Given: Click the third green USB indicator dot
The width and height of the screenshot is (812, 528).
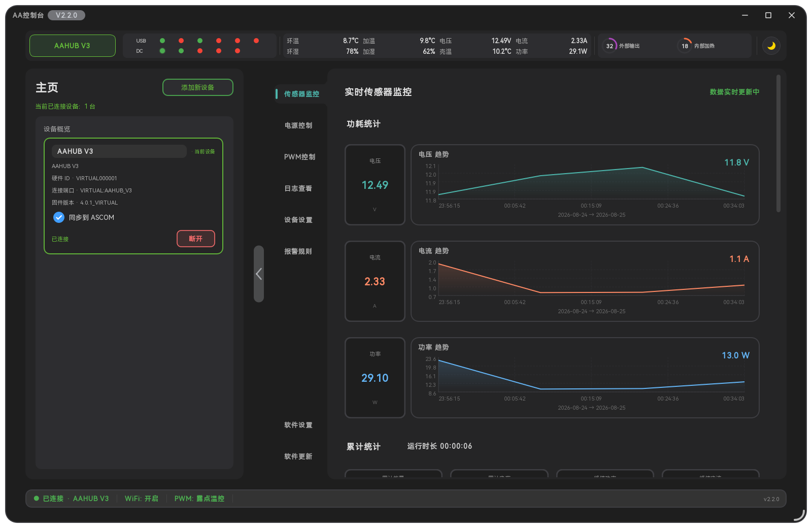Looking at the screenshot, I should (200, 41).
